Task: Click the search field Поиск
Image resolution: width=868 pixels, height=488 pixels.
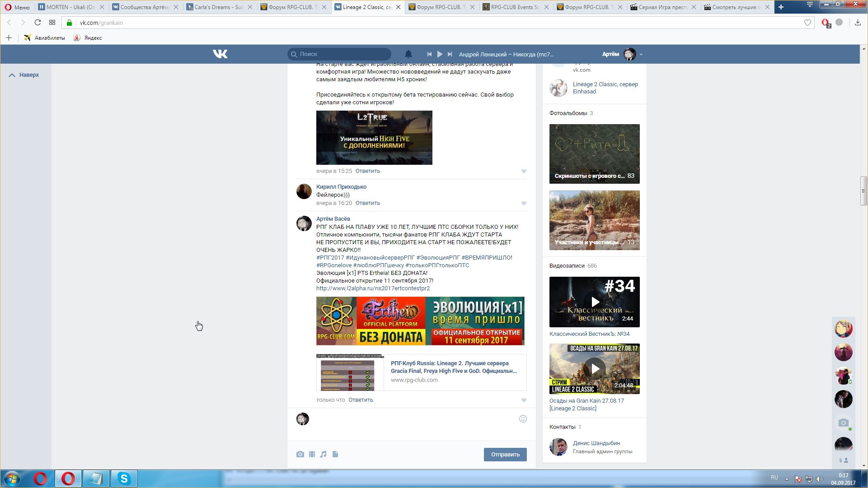Action: click(x=339, y=54)
